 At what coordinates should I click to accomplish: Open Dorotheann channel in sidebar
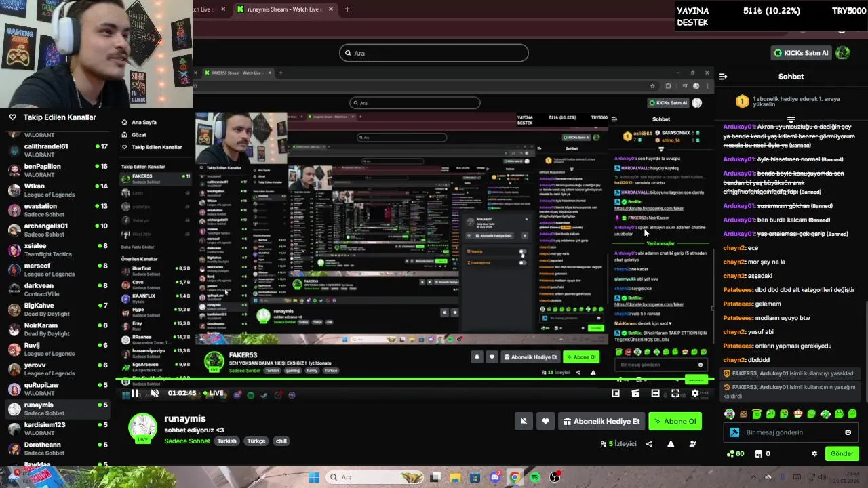tap(56, 449)
